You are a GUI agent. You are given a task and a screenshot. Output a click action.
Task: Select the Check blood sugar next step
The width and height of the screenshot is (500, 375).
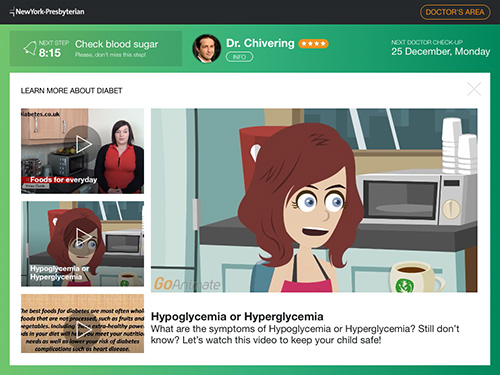click(116, 44)
